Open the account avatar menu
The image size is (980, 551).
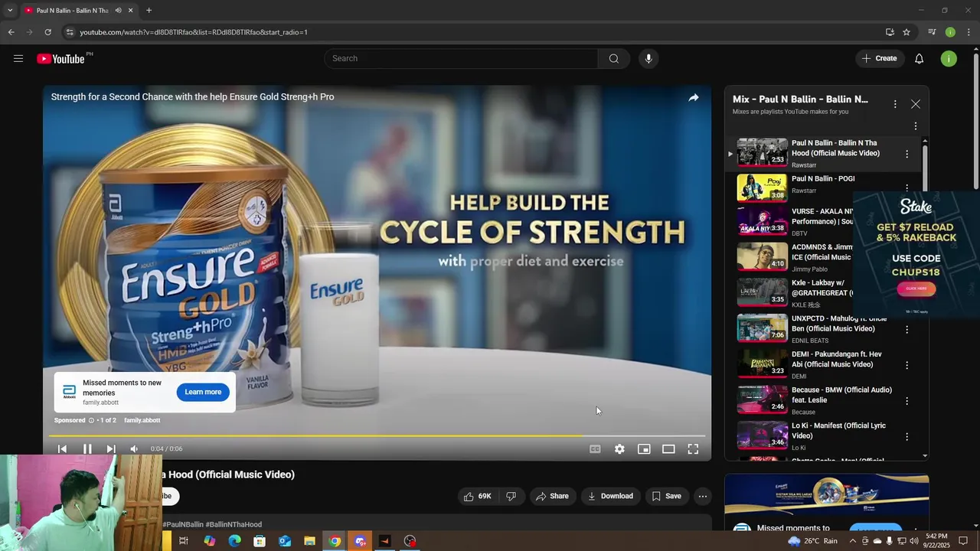click(949, 59)
